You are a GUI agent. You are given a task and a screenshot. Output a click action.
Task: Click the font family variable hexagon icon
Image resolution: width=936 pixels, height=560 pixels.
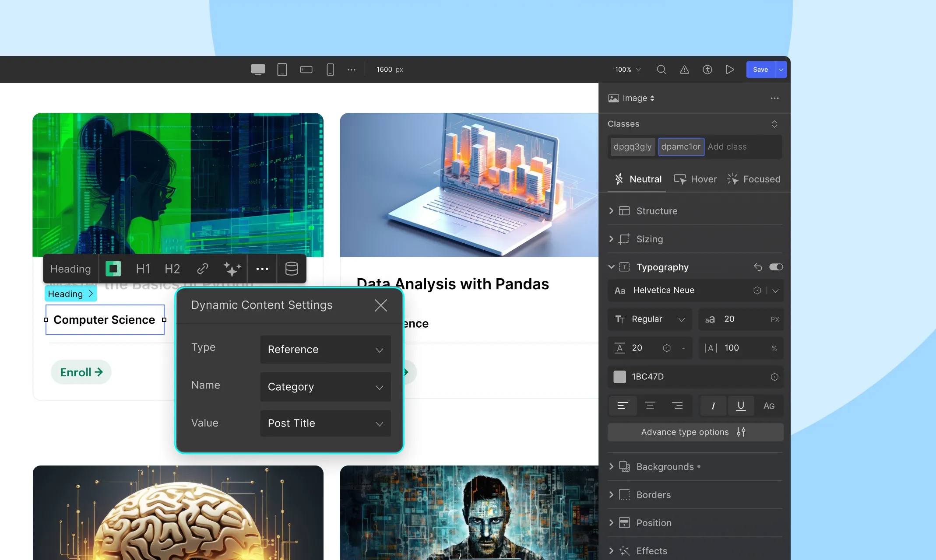click(757, 290)
